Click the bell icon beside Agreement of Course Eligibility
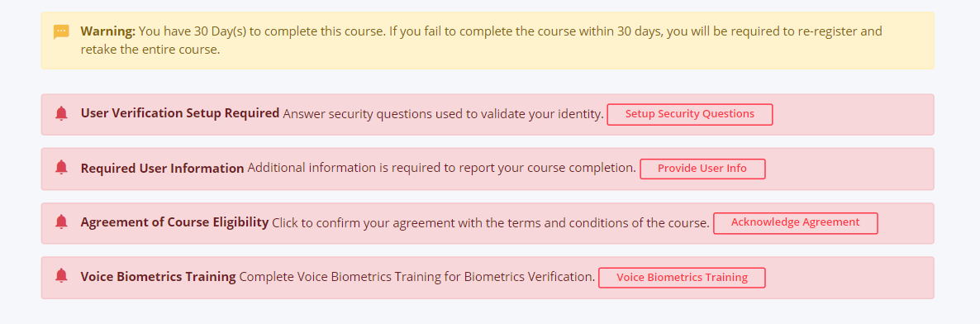Screen dimensions: 980x324 [x=60, y=222]
